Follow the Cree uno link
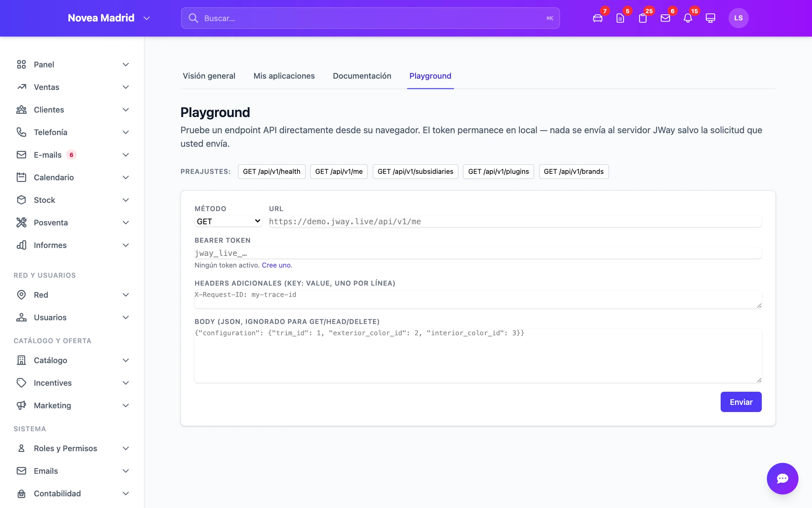The image size is (812, 508). click(276, 265)
